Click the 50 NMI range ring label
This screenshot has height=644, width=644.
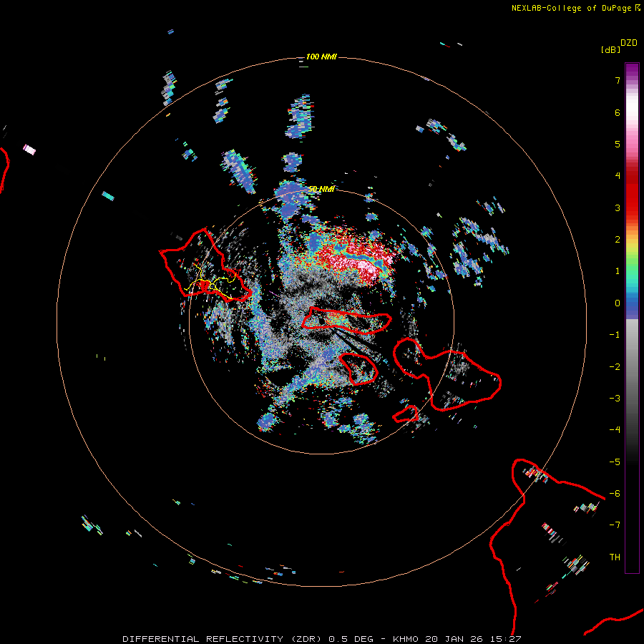pyautogui.click(x=321, y=189)
